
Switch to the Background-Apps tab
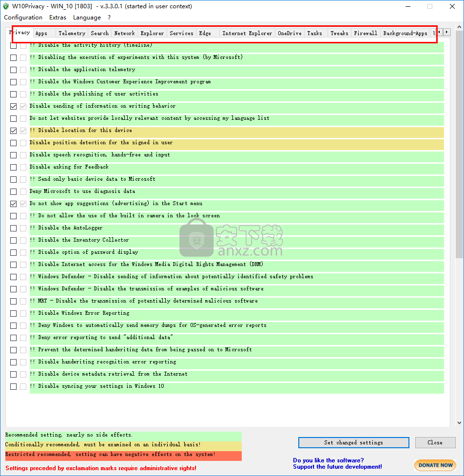tap(406, 33)
